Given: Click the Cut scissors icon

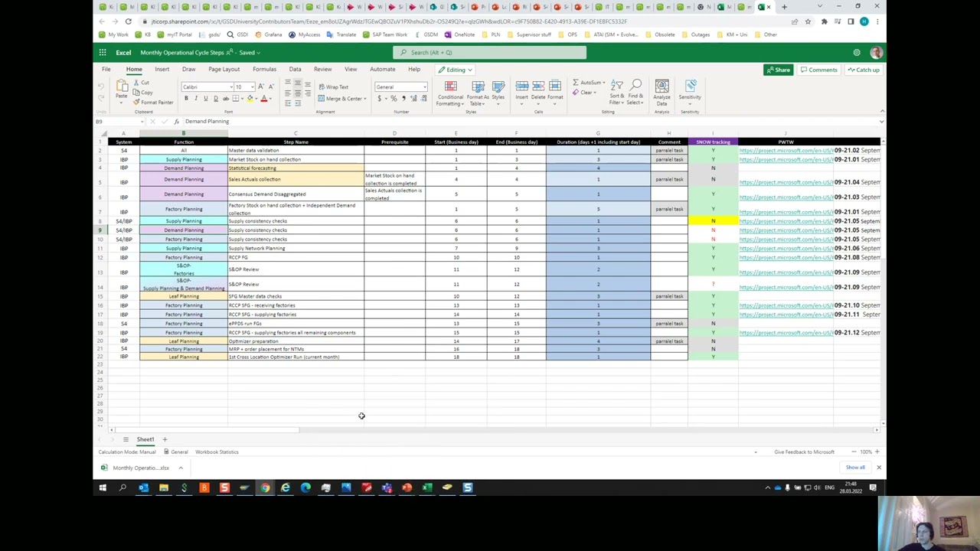Looking at the screenshot, I should [x=137, y=82].
